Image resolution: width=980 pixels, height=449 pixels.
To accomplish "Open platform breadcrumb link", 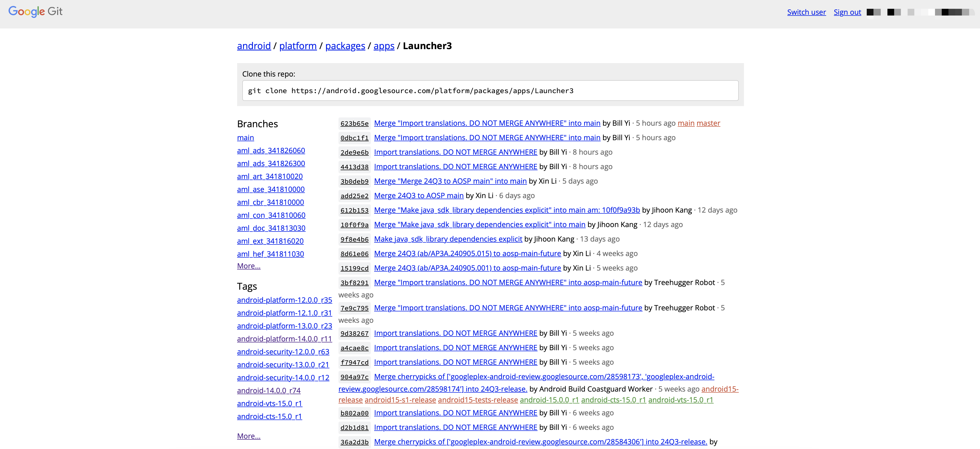I will (x=298, y=46).
